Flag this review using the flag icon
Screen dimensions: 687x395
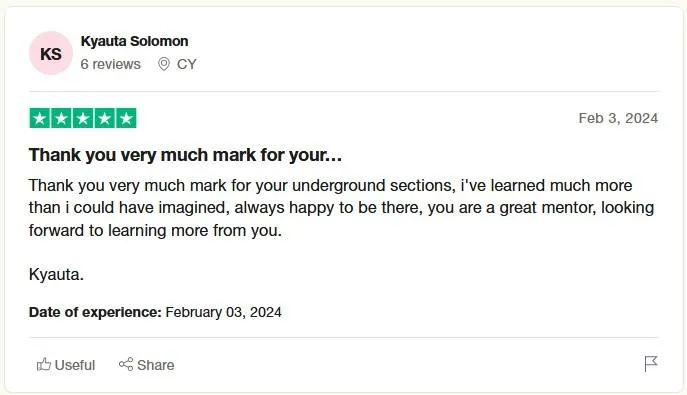point(651,363)
